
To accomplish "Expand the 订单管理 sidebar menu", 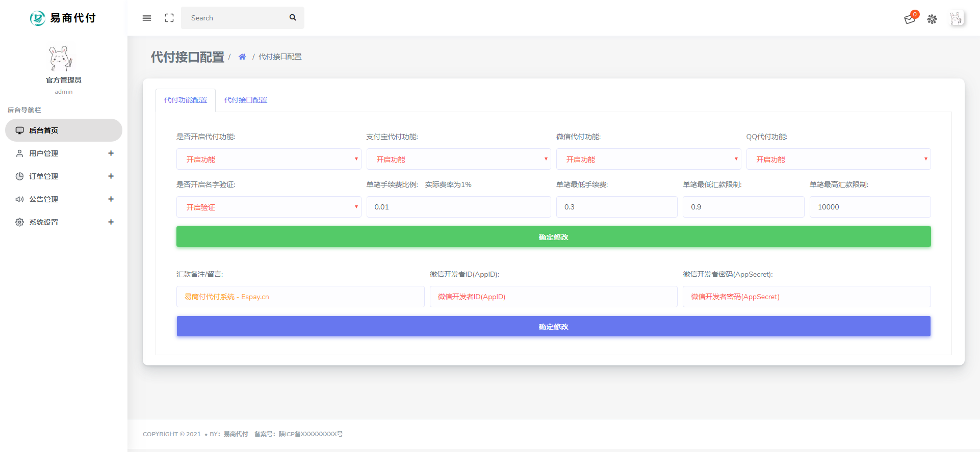I will pyautogui.click(x=64, y=176).
